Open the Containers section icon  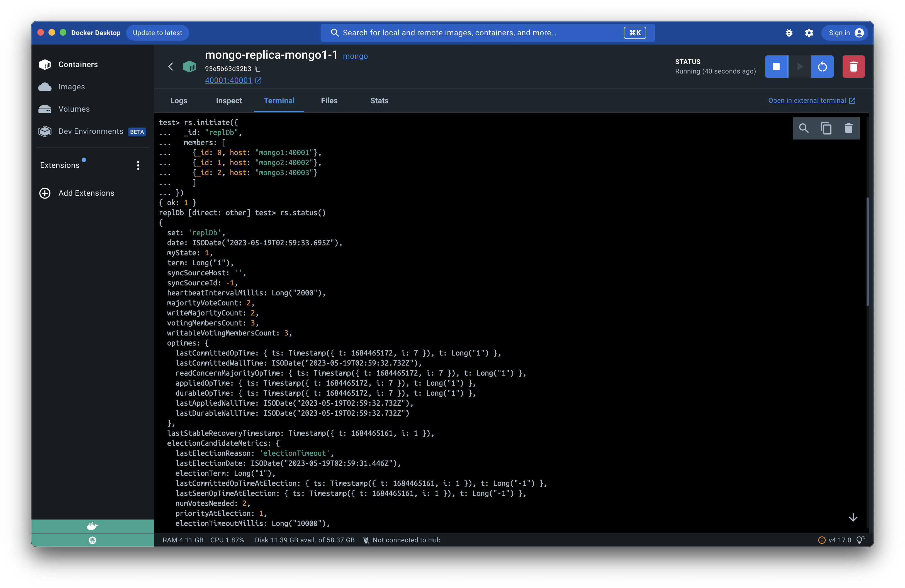[x=45, y=65]
